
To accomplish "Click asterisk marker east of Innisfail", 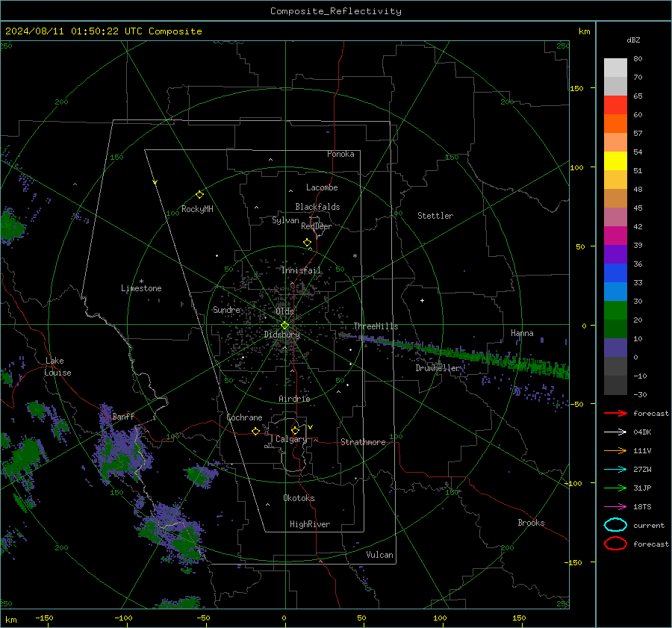I will click(355, 256).
